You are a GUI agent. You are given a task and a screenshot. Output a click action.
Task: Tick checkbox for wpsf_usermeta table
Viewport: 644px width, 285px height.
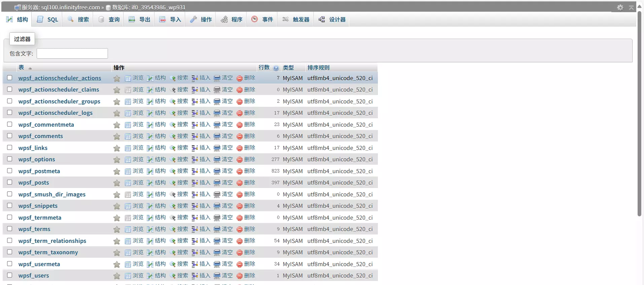(10, 264)
